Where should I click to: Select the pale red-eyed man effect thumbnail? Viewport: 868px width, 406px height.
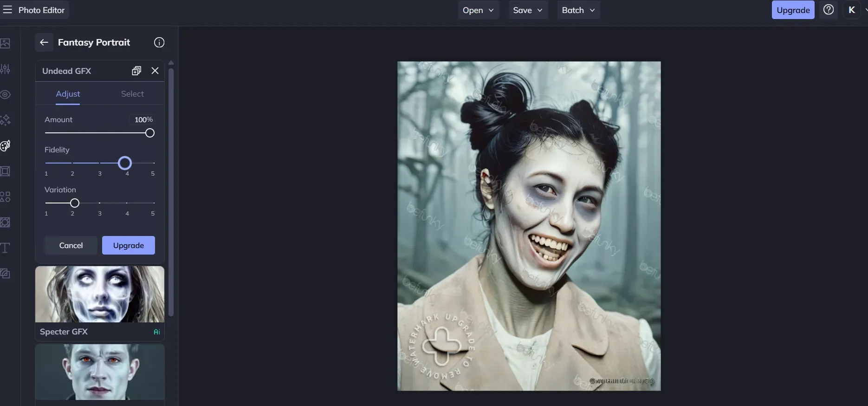click(x=100, y=372)
